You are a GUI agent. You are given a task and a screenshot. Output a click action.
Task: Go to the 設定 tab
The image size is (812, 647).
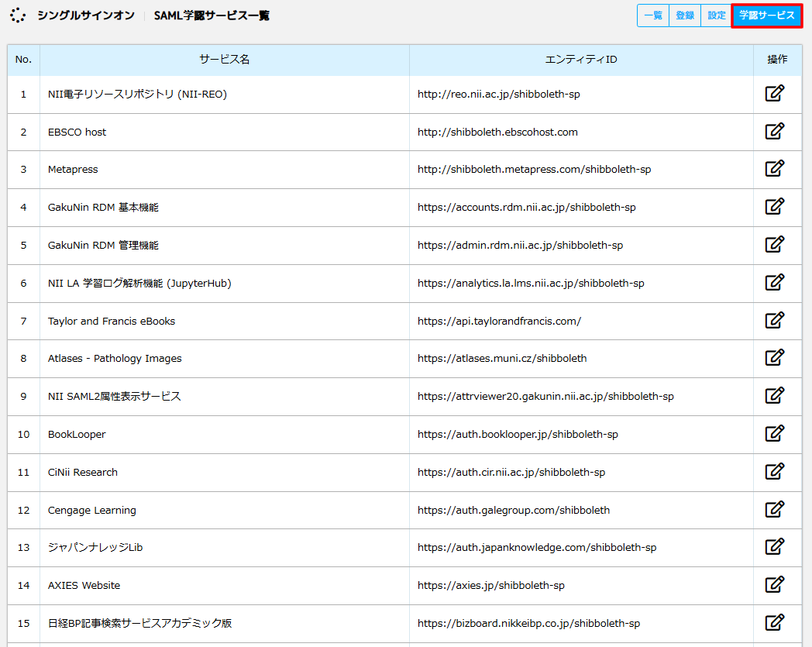(716, 15)
